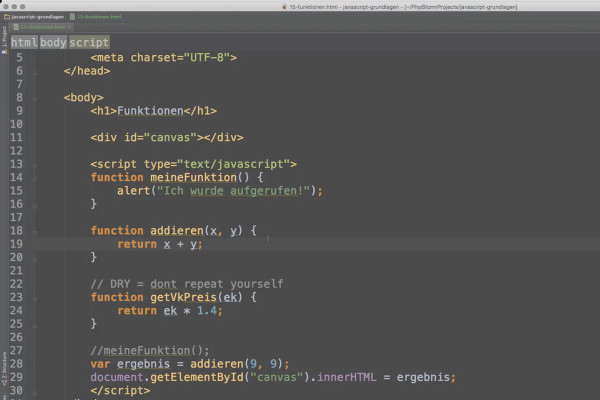This screenshot has height=400, width=600.
Task: Open the 1: Project tool window
Action: 4,40
